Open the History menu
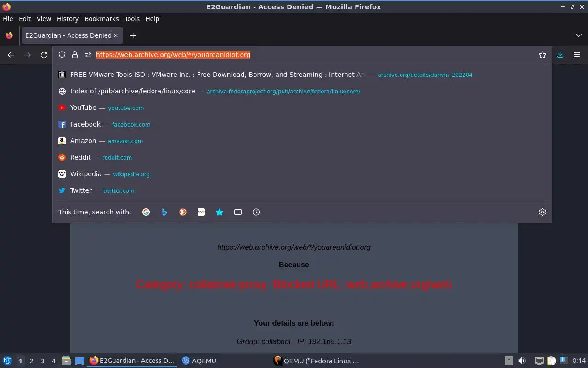The height and width of the screenshot is (368, 588). (68, 19)
